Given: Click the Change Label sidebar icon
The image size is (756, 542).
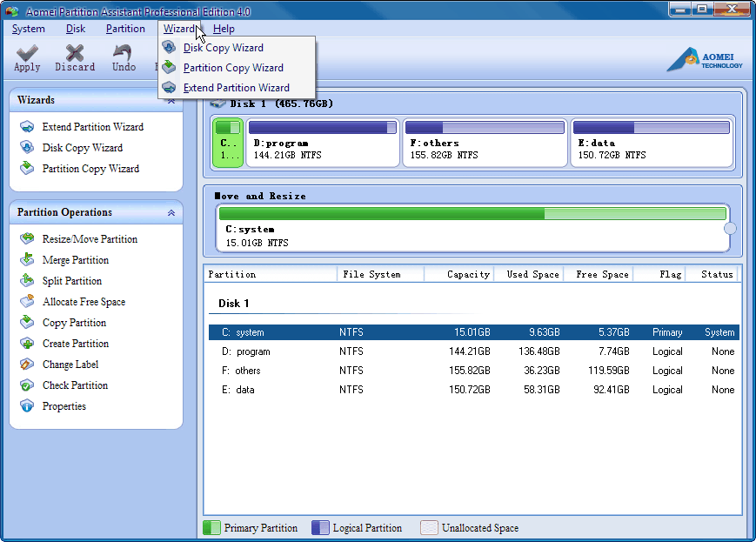Looking at the screenshot, I should coord(27,365).
